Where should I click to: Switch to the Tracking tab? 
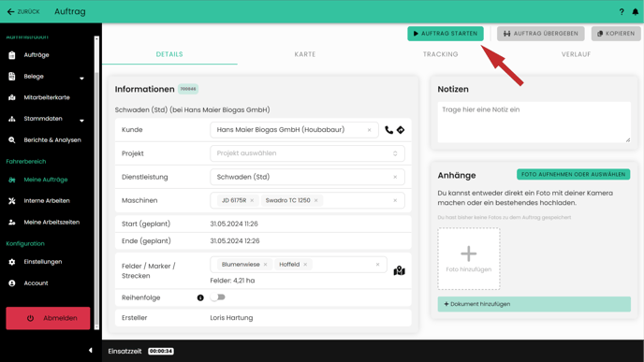pos(441,54)
